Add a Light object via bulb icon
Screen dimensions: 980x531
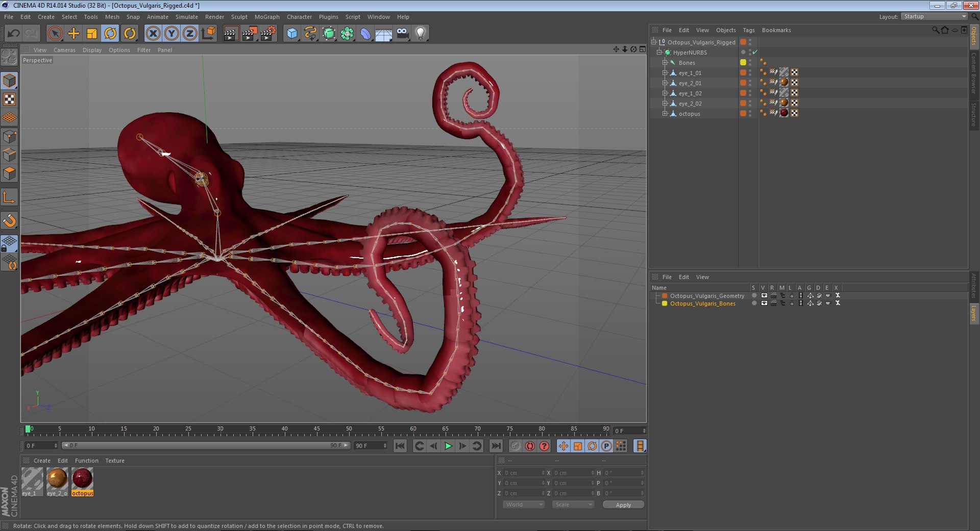[x=421, y=34]
